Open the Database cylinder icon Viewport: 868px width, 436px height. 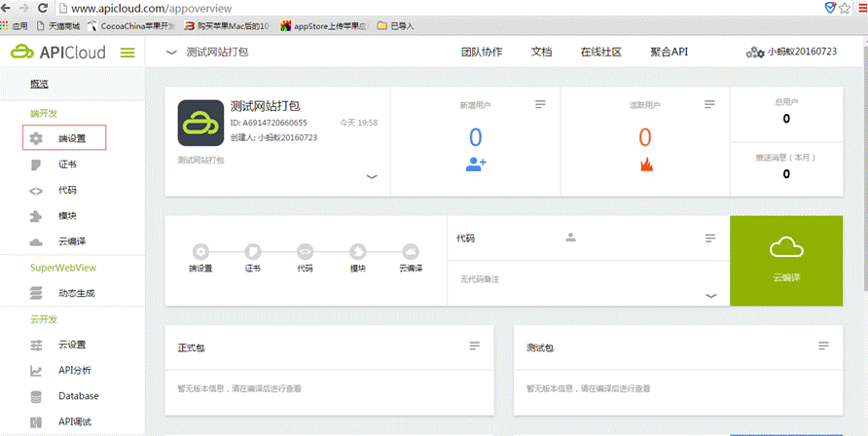(x=36, y=396)
